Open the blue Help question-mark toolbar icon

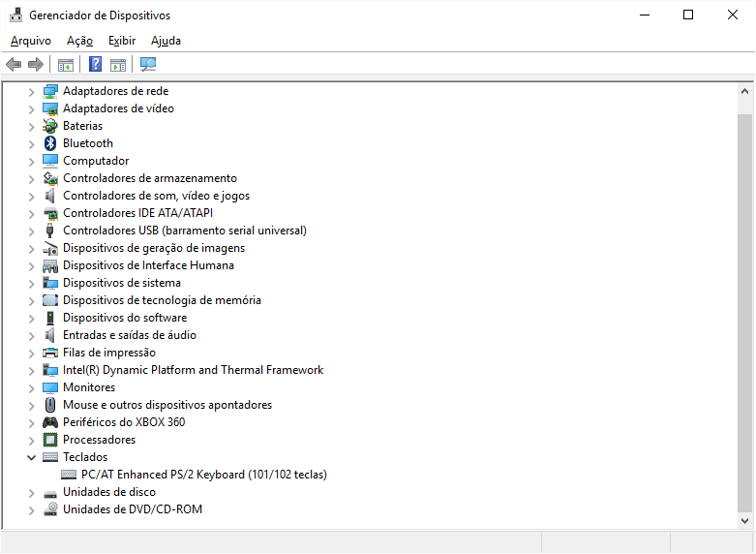coord(96,64)
